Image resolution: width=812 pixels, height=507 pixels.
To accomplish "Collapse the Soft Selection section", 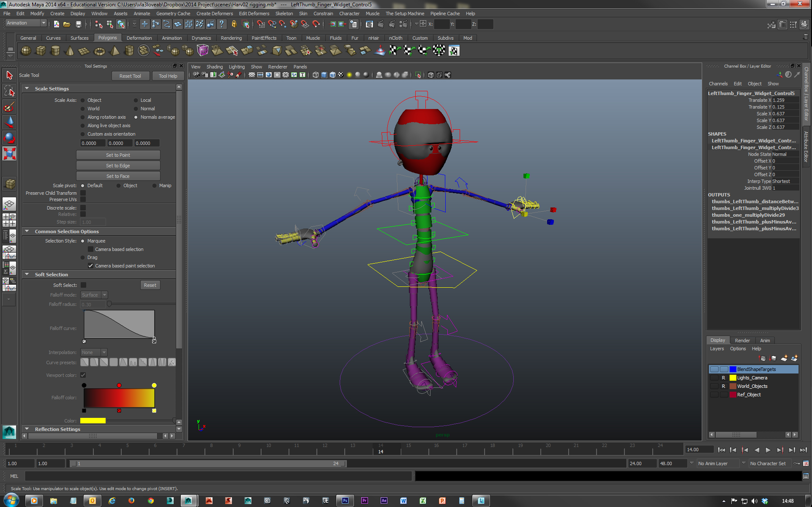I will (27, 275).
